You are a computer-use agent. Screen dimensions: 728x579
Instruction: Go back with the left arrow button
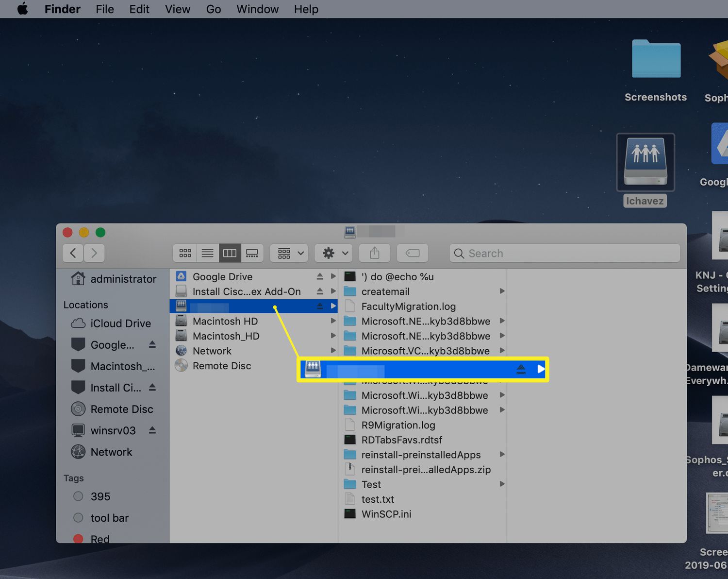pyautogui.click(x=73, y=253)
